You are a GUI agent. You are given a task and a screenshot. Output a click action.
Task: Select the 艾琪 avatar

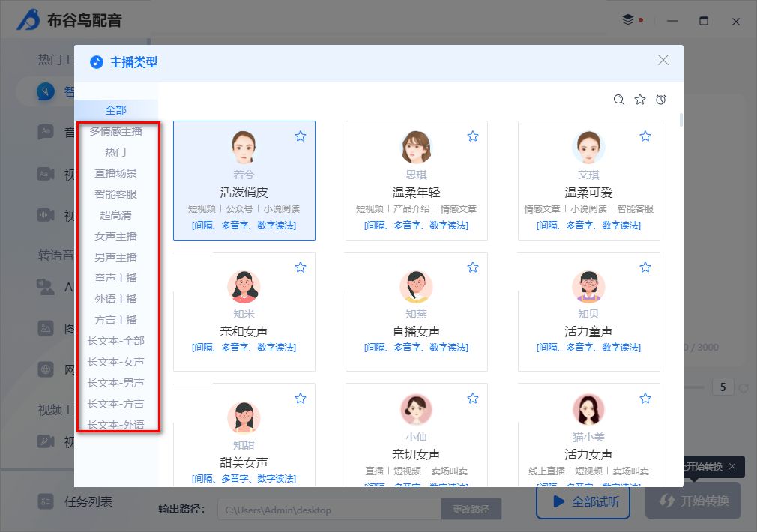(588, 148)
